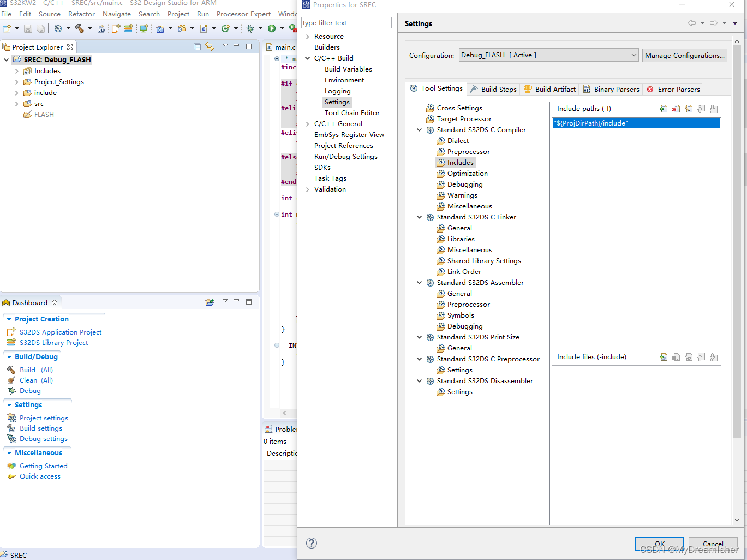Click the forward arrow in Settings header
This screenshot has height=560, width=747.
click(714, 23)
